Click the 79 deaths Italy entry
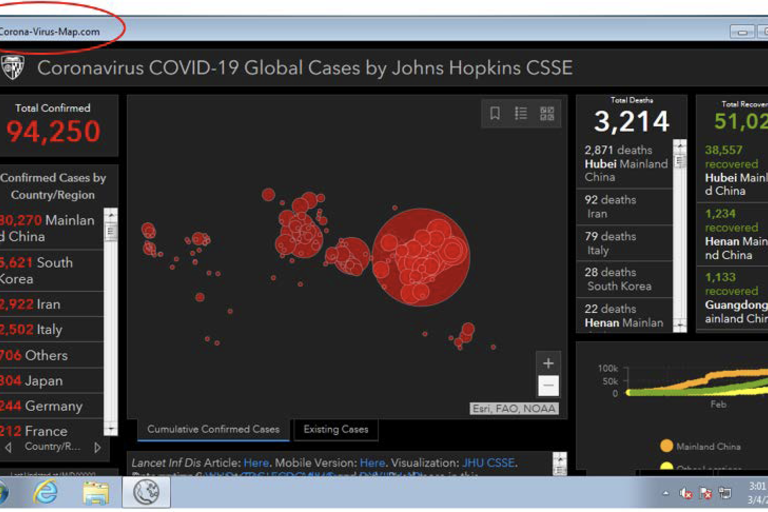The width and height of the screenshot is (768, 512). click(x=624, y=243)
